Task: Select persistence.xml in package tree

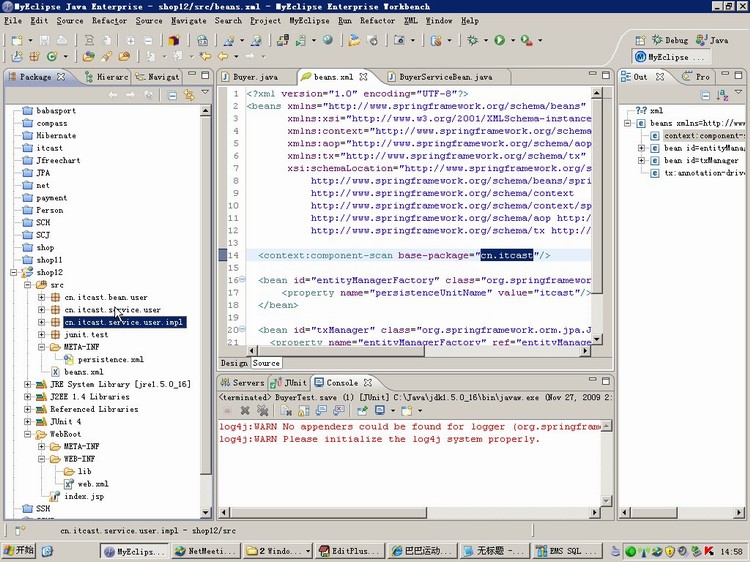Action: (x=110, y=359)
